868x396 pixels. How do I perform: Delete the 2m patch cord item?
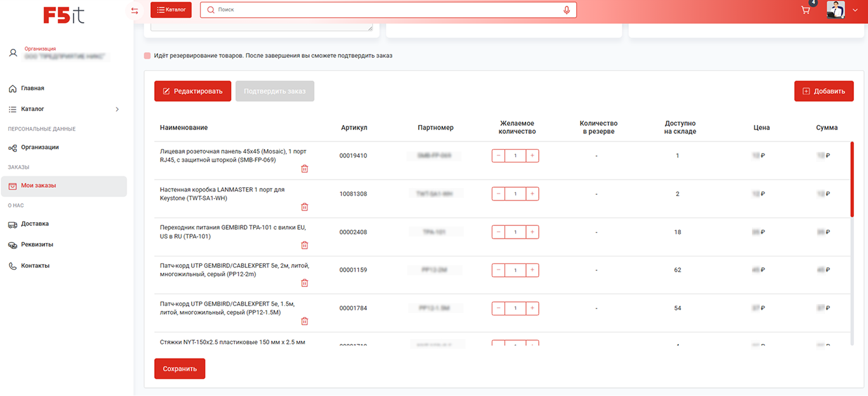[x=305, y=283]
